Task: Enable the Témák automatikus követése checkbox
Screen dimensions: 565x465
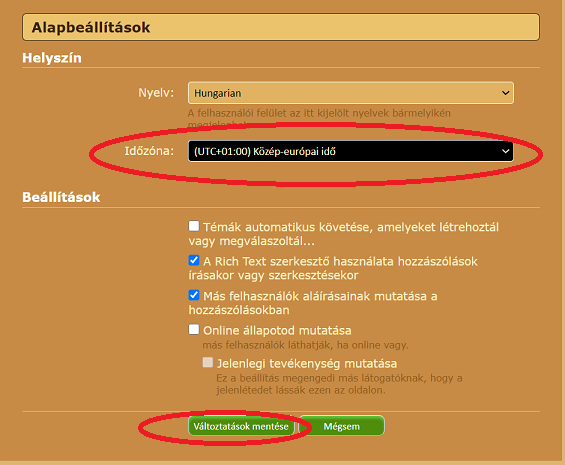Action: [x=194, y=226]
